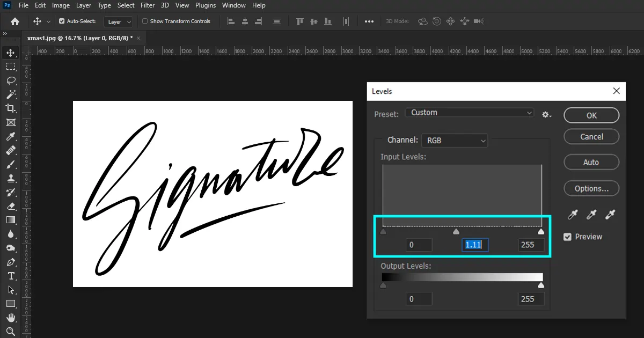Open the Preset dropdown in Levels
This screenshot has height=338, width=644.
(x=470, y=113)
